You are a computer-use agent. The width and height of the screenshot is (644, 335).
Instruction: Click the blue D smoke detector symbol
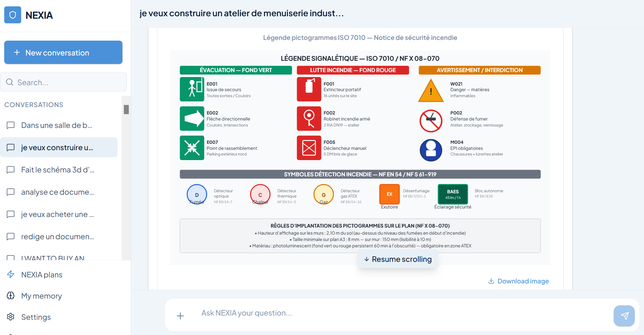197,194
